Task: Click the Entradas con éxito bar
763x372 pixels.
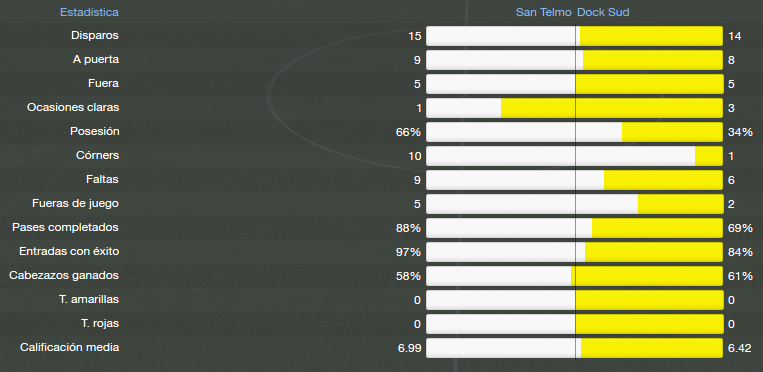Action: pyautogui.click(x=575, y=252)
